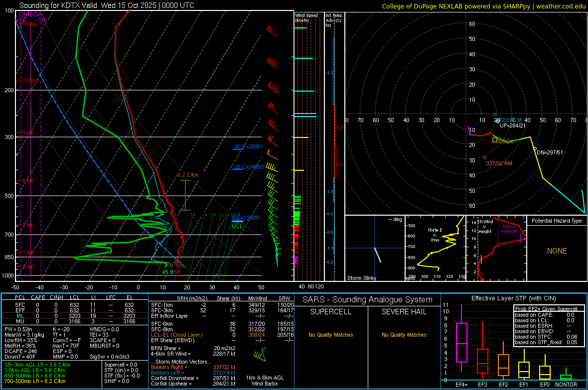Click the Eff Shear (EBWD) row
The height and width of the screenshot is (390, 588).
(x=222, y=340)
